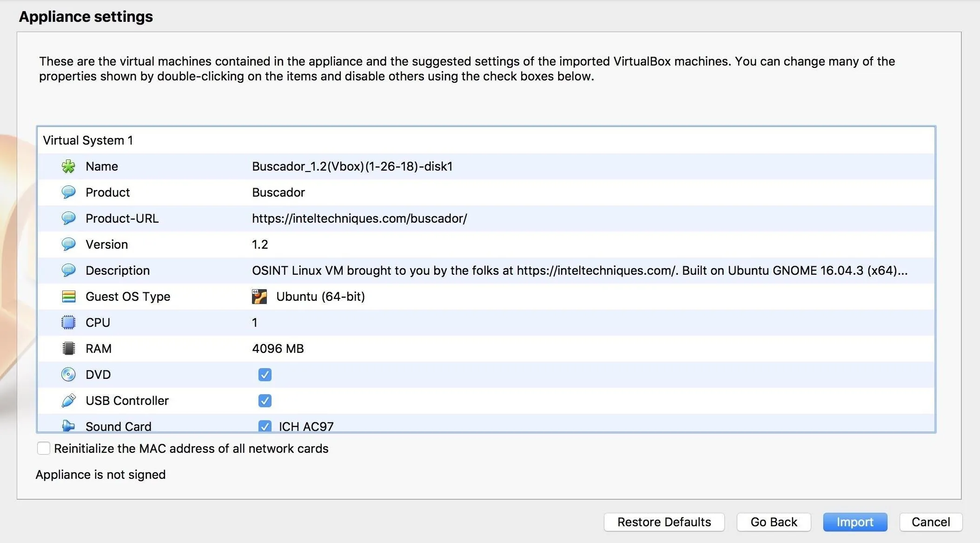Click the Description label

(x=118, y=271)
